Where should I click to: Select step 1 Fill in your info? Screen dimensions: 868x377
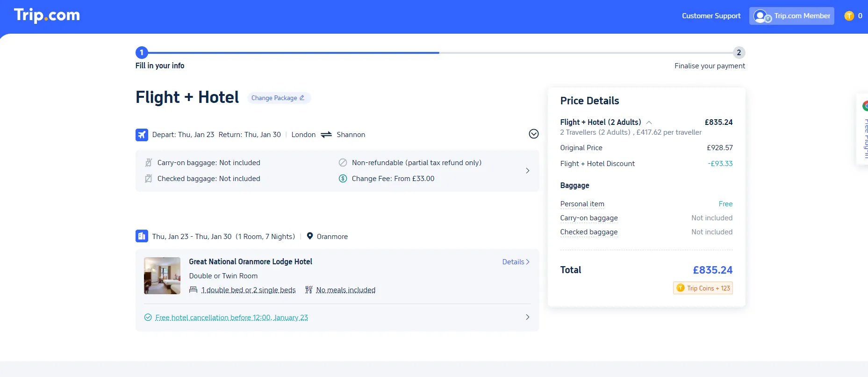(142, 52)
